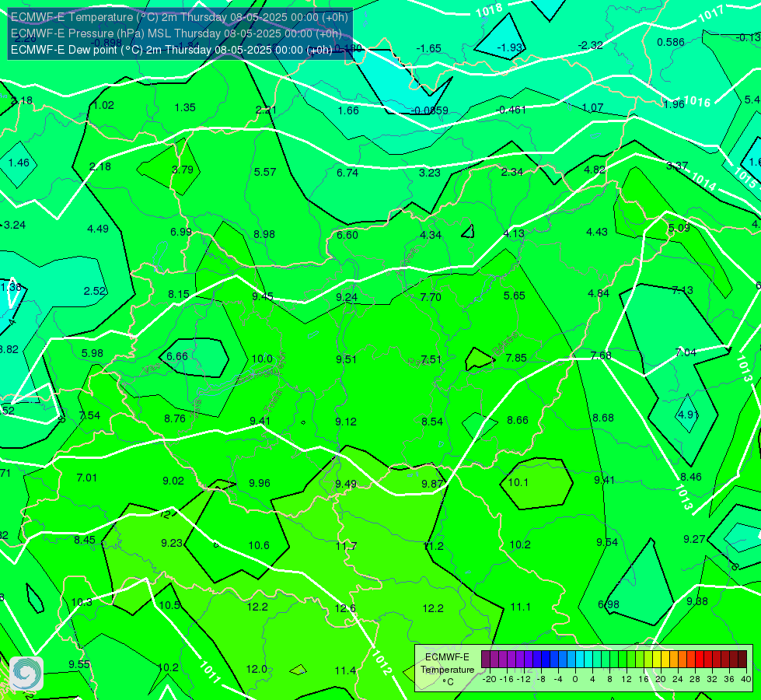This screenshot has width=761, height=700.
Task: Click the 6.74 temperature value
Action: click(347, 173)
